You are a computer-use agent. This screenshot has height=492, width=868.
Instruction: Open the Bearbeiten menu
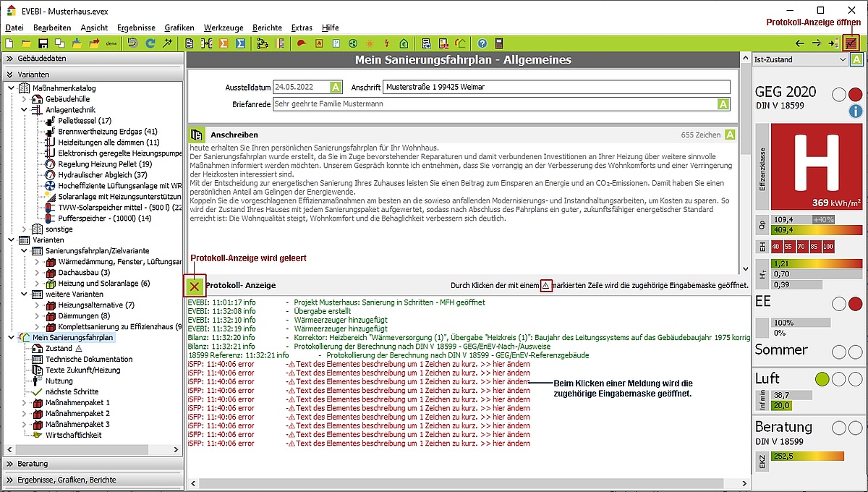point(51,27)
